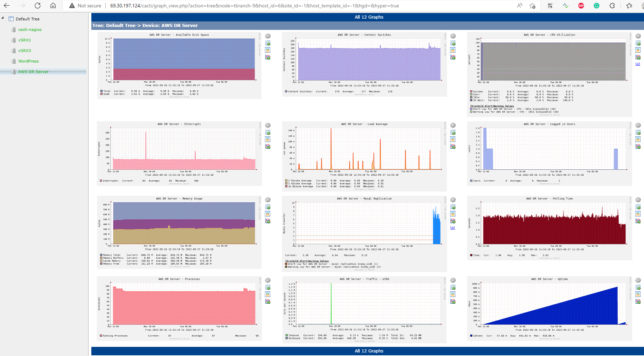The width and height of the screenshot is (644, 356).
Task: Click threshold bar chart icon beside CPU Utilization
Action: (x=638, y=64)
